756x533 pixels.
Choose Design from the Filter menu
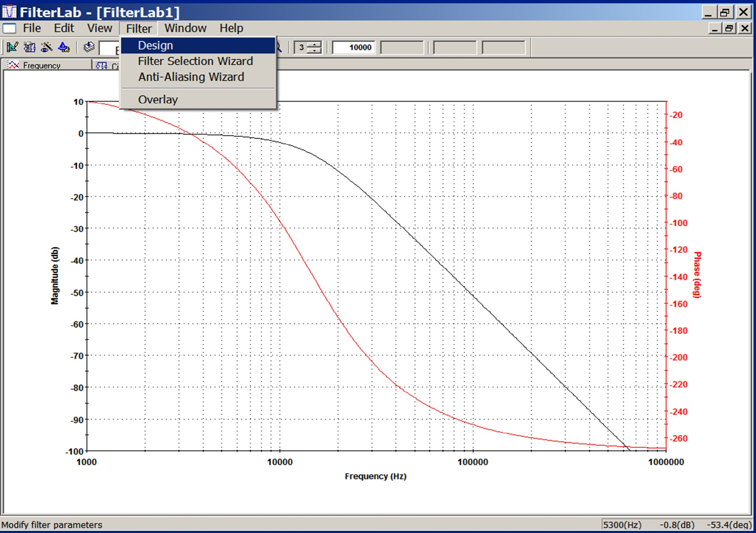coord(155,45)
